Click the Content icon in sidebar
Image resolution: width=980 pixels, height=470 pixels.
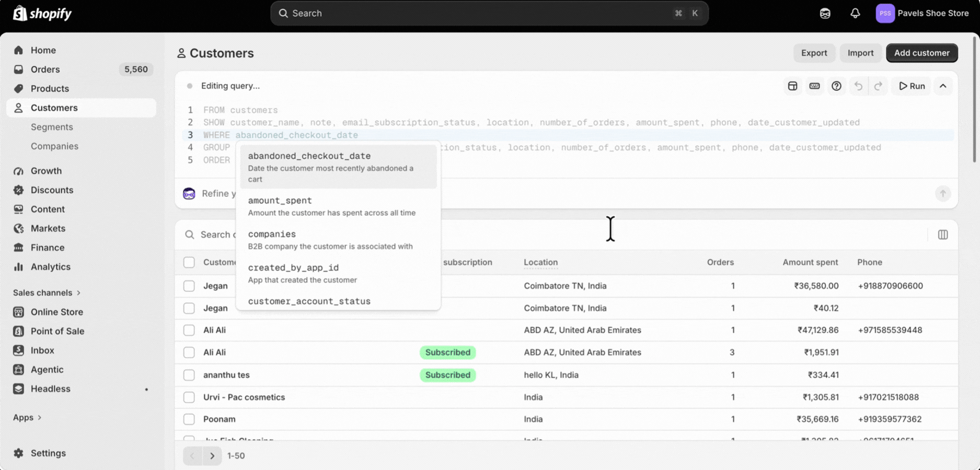pos(19,209)
